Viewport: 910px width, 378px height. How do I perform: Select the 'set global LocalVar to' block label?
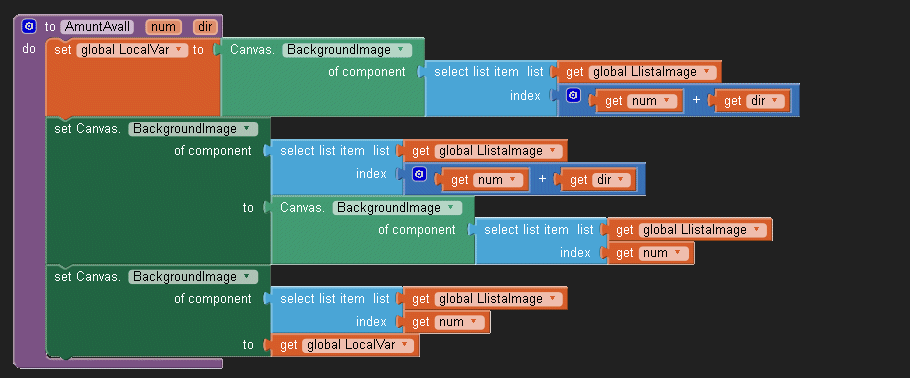pyautogui.click(x=63, y=50)
